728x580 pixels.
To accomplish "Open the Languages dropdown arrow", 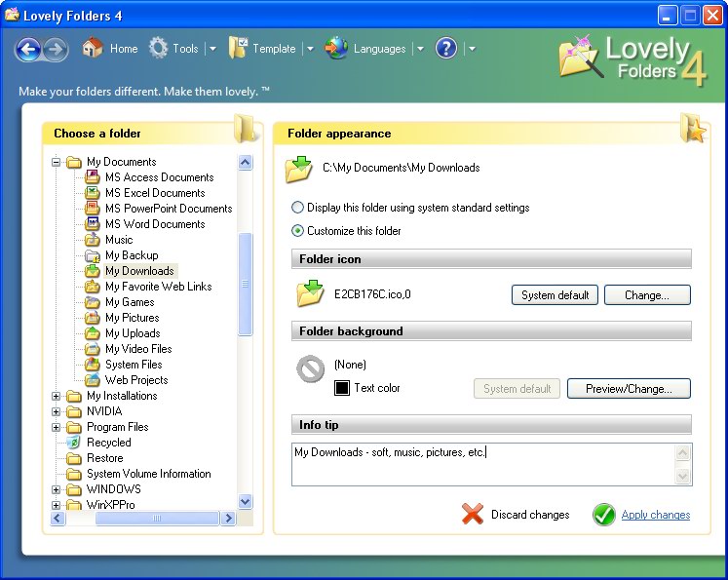I will (420, 49).
